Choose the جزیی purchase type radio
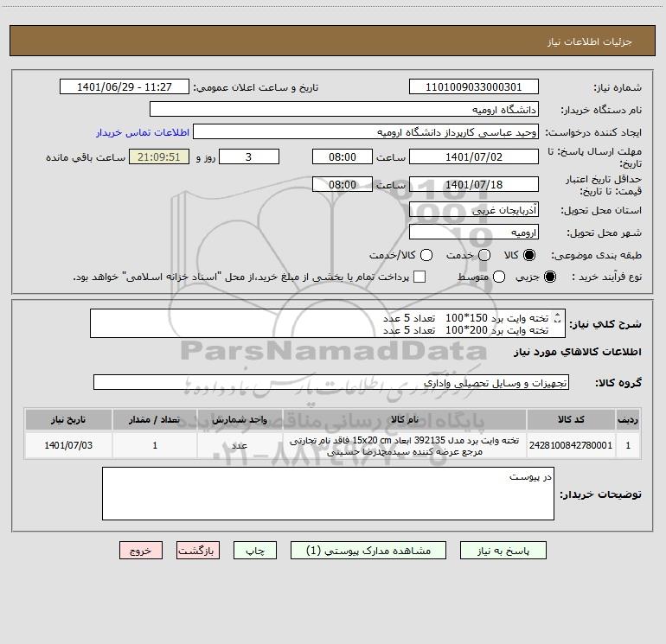Screen dimensions: 666x644 click(550, 277)
